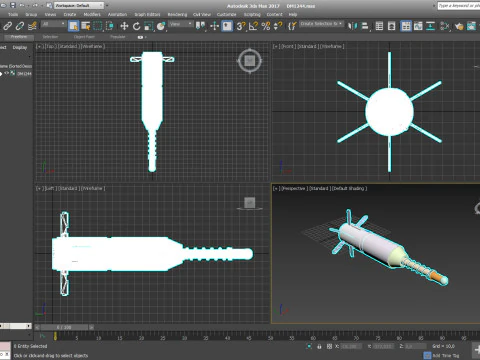
Task: Click Select and Place tool
Action: [161, 26]
